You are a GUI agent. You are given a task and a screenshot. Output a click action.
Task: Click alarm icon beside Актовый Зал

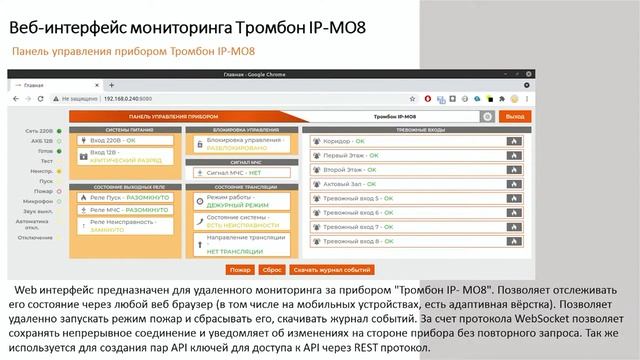316,184
